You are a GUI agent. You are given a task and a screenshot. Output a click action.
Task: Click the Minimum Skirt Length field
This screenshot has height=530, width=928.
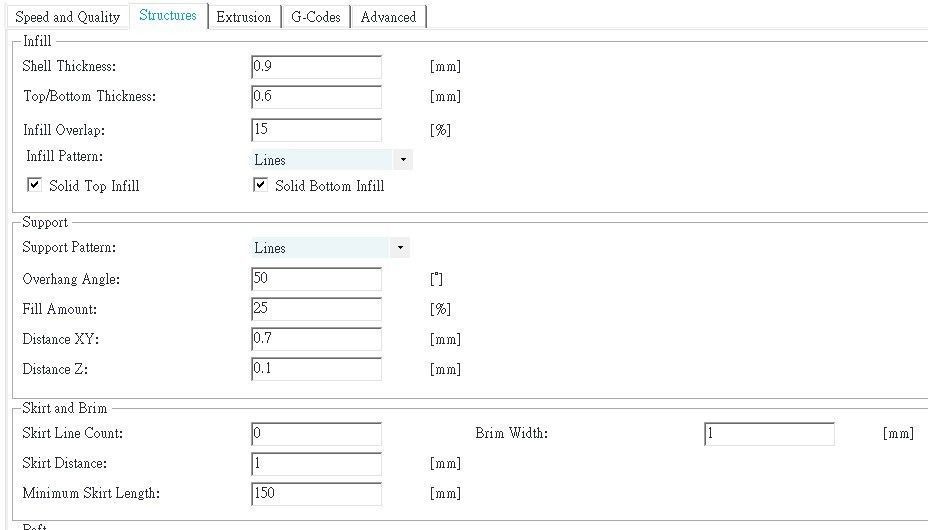(316, 494)
